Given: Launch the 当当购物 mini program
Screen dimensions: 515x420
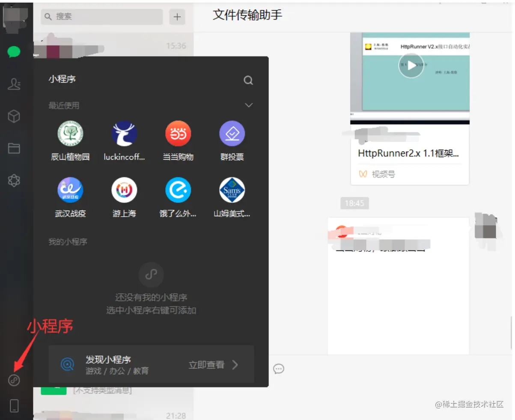Looking at the screenshot, I should click(x=178, y=140).
